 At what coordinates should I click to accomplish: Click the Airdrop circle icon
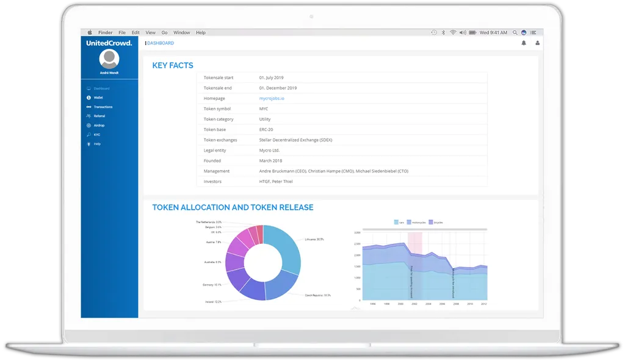click(x=89, y=126)
